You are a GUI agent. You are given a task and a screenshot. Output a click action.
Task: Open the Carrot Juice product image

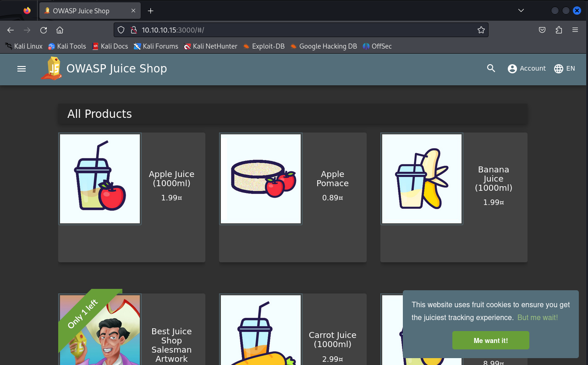[x=261, y=330]
